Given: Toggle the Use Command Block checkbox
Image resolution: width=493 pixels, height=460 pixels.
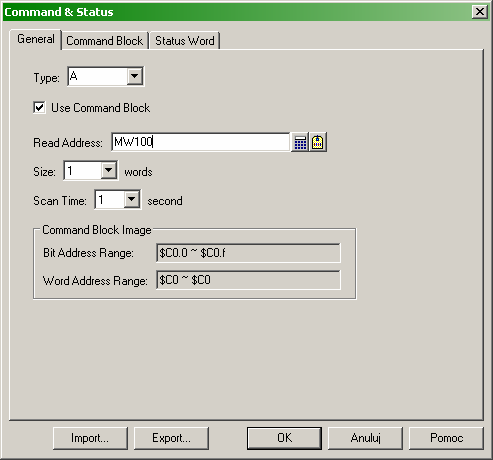Looking at the screenshot, I should [x=39, y=108].
